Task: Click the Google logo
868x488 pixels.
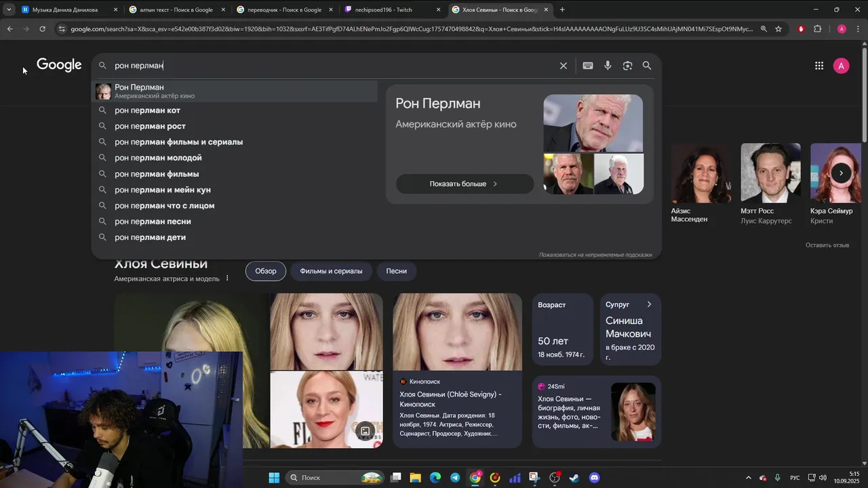Action: click(59, 65)
